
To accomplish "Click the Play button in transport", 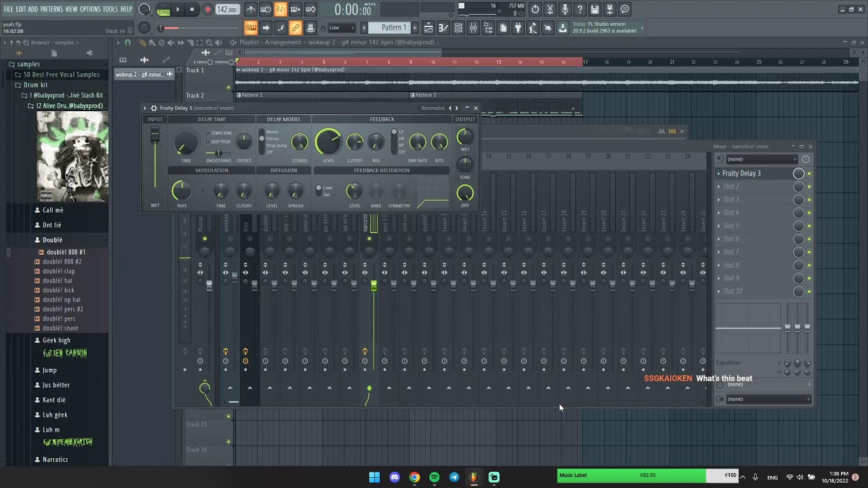I will [x=178, y=9].
